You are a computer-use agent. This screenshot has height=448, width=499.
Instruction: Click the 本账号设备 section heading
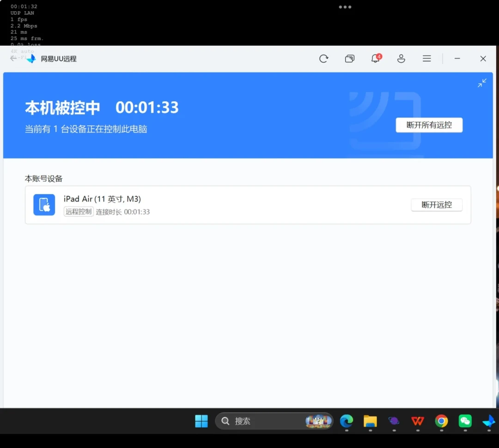[x=43, y=179]
